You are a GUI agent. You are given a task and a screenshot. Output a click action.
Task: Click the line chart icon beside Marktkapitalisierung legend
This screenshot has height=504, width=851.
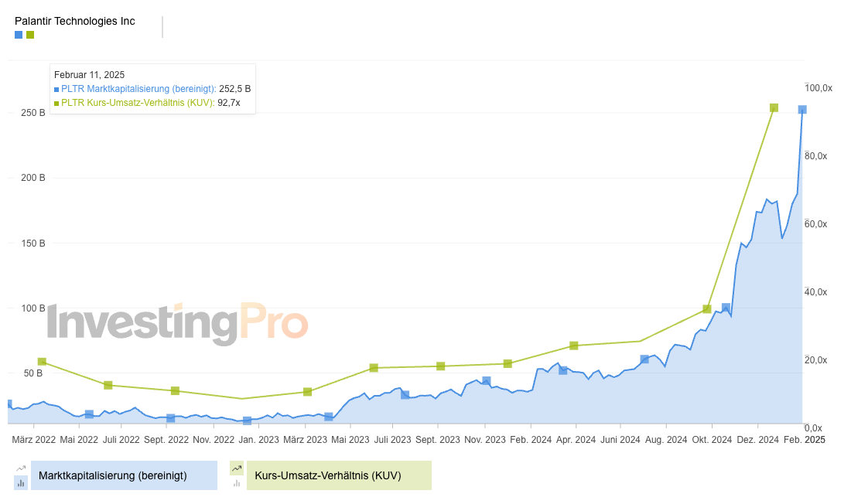point(21,468)
